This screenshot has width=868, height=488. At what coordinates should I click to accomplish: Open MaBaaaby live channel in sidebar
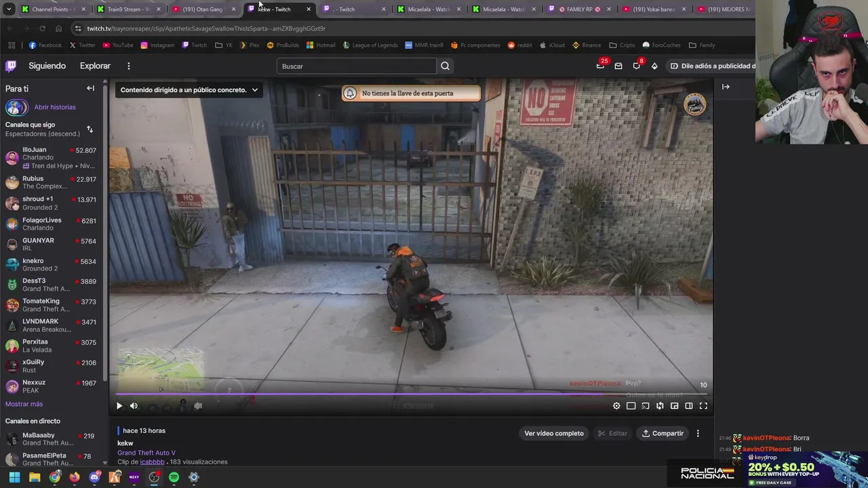[x=51, y=439]
